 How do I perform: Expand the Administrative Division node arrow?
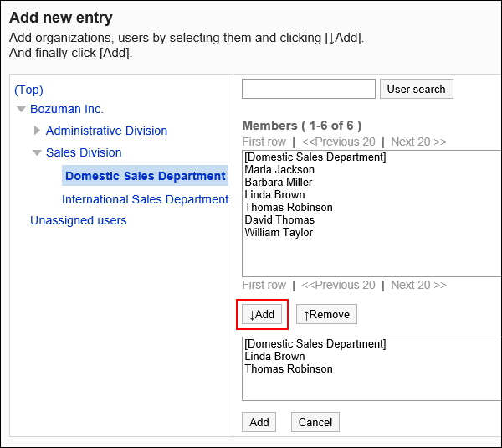(37, 131)
